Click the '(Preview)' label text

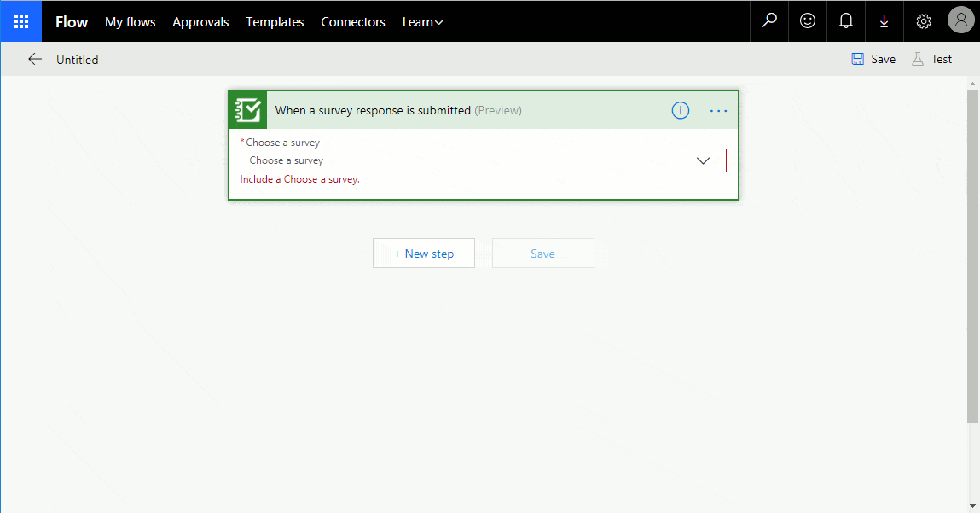[x=498, y=110]
